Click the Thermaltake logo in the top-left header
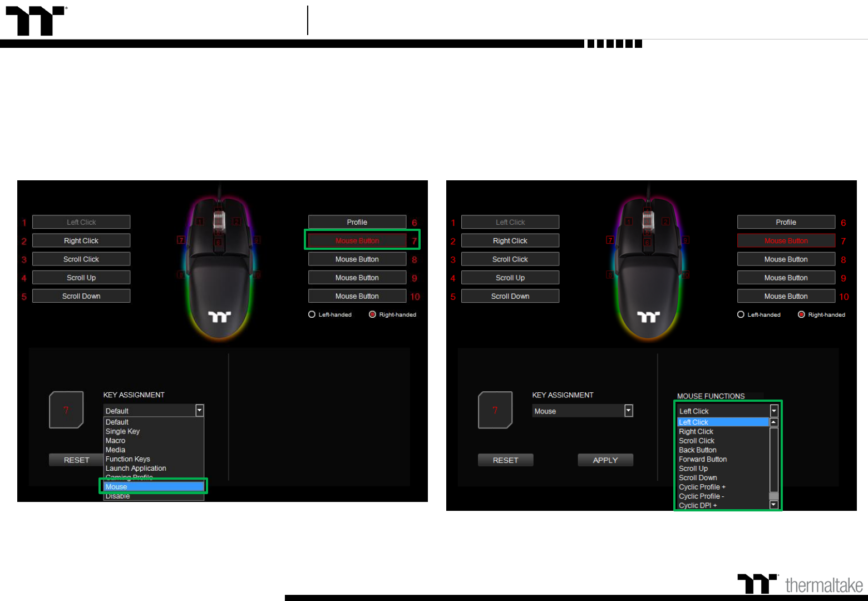The height and width of the screenshot is (601, 868). pos(36,21)
